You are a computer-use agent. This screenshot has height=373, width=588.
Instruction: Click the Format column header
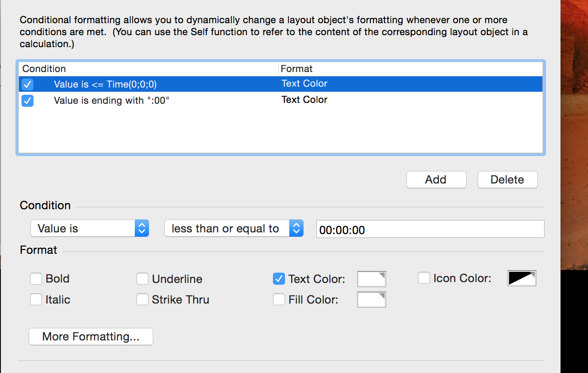[x=411, y=69]
